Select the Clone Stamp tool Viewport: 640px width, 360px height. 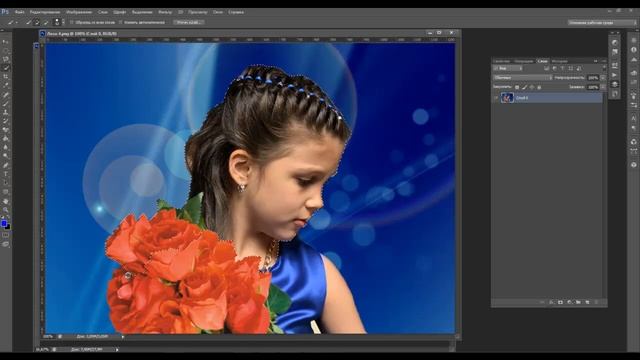click(6, 111)
